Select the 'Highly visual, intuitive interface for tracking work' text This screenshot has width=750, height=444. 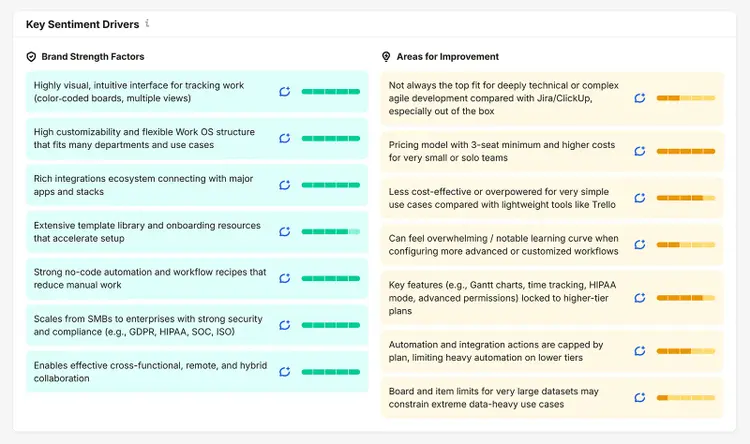tap(139, 85)
